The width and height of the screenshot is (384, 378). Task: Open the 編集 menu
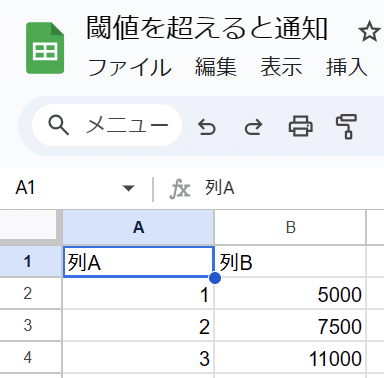coord(216,67)
